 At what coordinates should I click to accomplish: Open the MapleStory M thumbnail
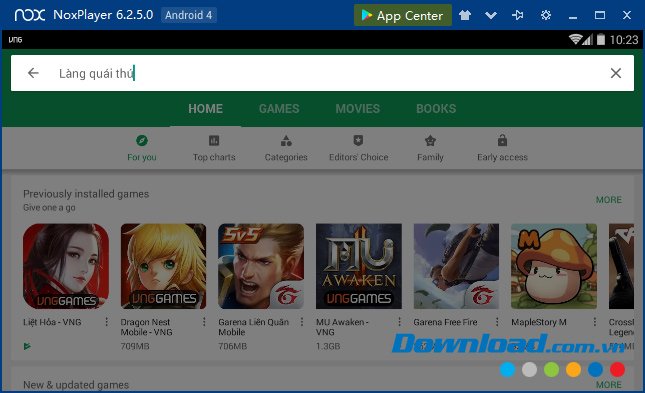(x=554, y=266)
